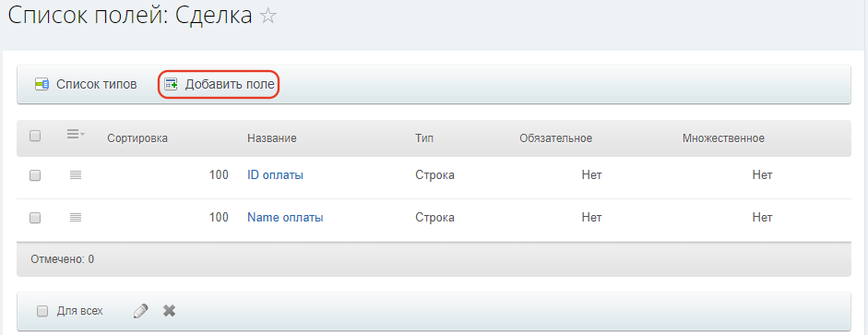868x335 pixels.
Task: Open the ID оплаты field link
Action: pyautogui.click(x=275, y=175)
